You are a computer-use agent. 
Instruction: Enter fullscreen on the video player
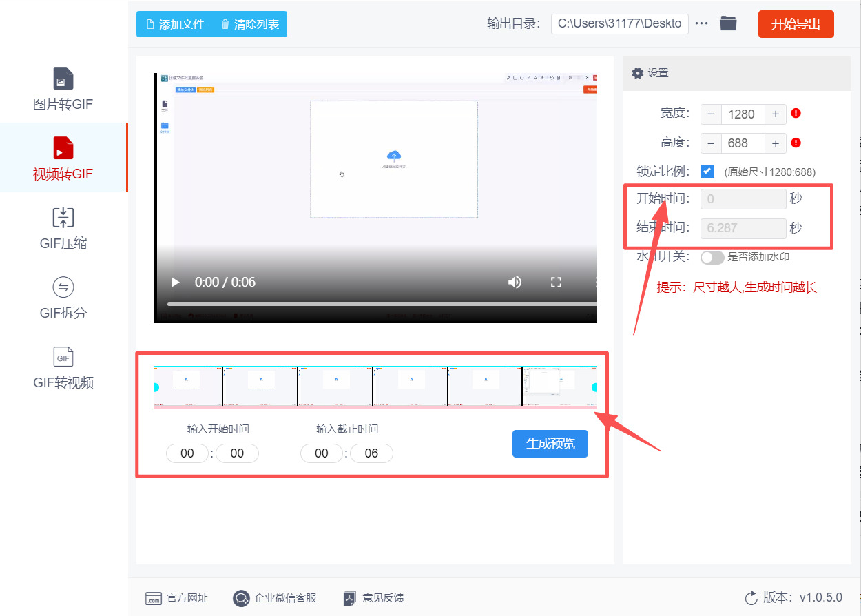click(556, 282)
